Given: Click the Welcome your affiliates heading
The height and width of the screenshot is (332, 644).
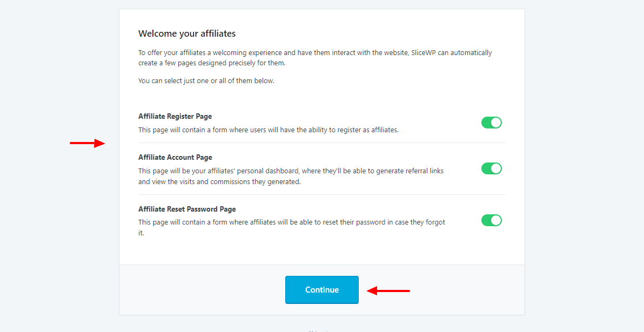Looking at the screenshot, I should [x=187, y=33].
